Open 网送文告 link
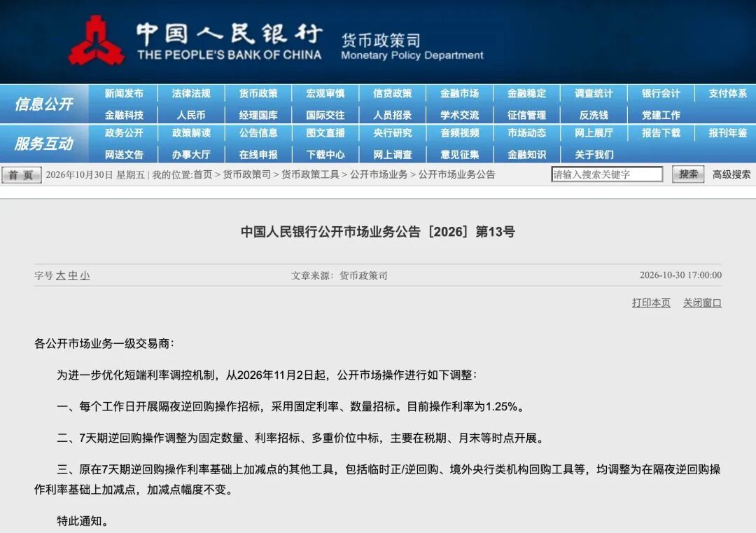Viewport: 756px width, 533px height. [x=124, y=155]
